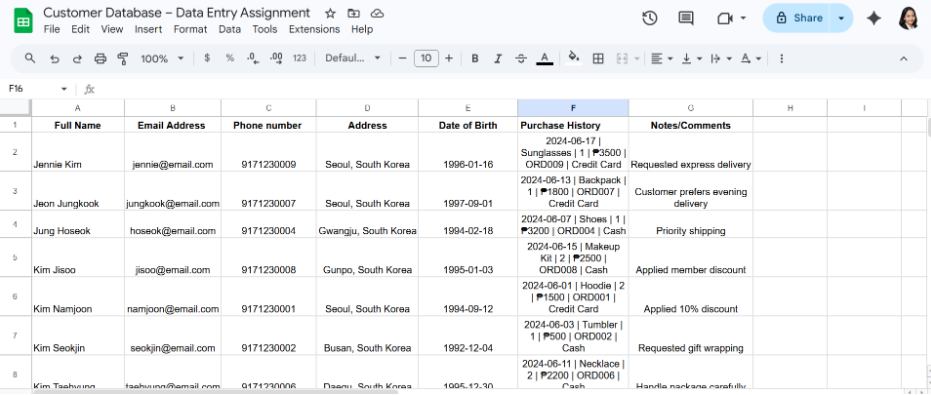
Task: Select the Kim Namjoon name cell
Action: pos(78,296)
